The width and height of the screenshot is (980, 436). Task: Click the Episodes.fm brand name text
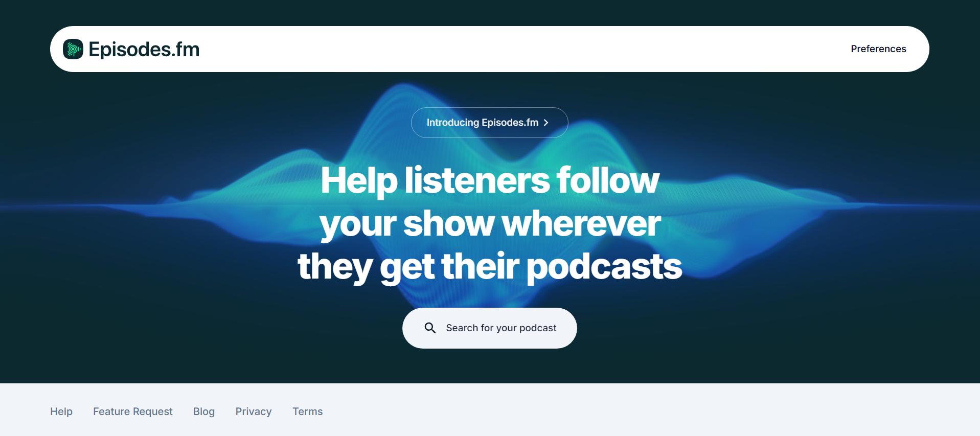(x=144, y=50)
